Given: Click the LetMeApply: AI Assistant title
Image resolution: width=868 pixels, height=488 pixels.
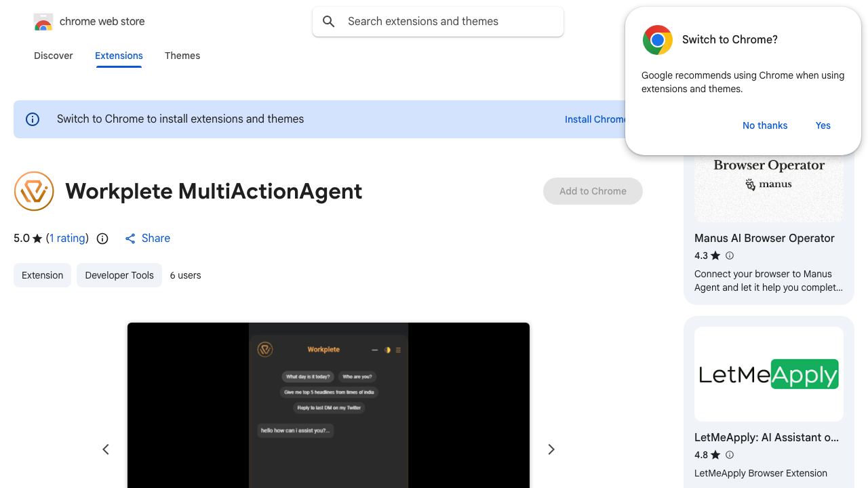Looking at the screenshot, I should [767, 438].
